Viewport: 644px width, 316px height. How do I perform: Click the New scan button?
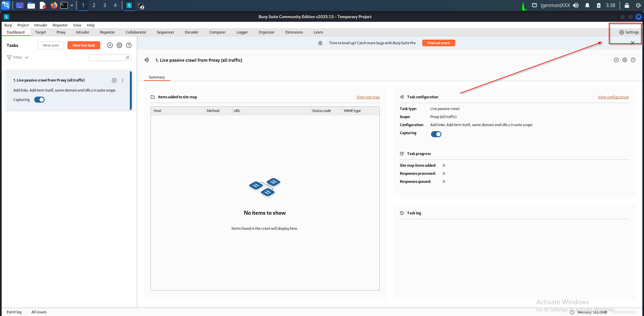pyautogui.click(x=51, y=45)
